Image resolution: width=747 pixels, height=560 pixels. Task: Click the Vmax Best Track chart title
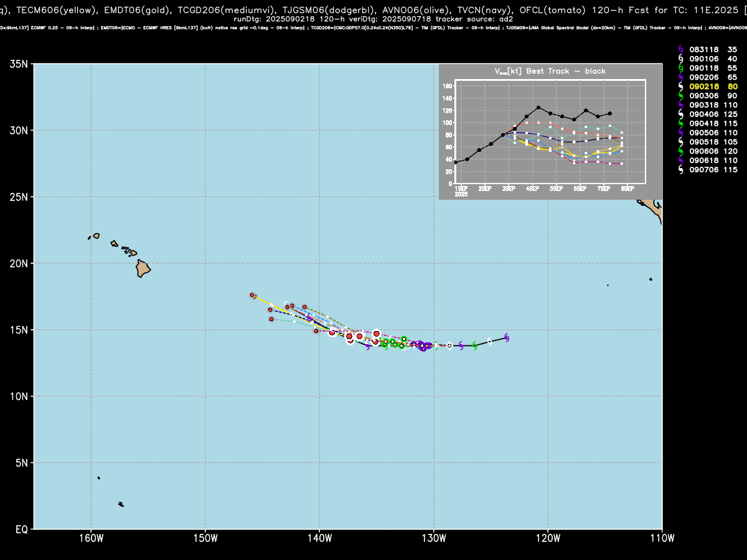[550, 71]
